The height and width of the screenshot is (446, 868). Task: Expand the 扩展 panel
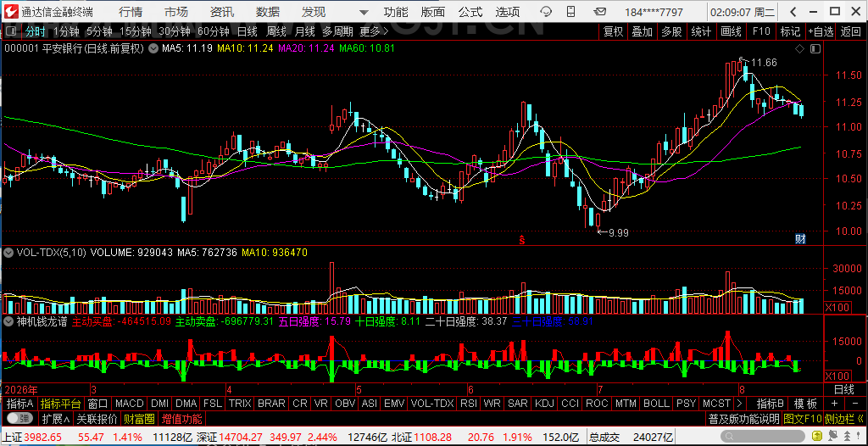coord(57,418)
